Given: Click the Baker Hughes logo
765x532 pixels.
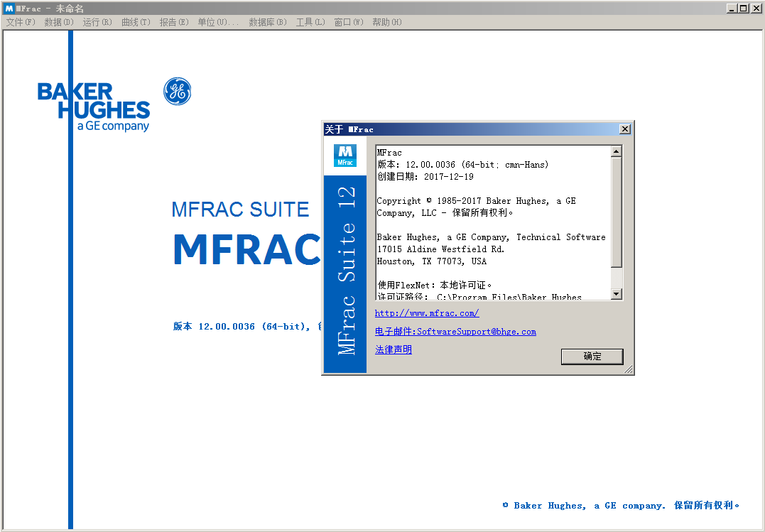Looking at the screenshot, I should pos(94,107).
